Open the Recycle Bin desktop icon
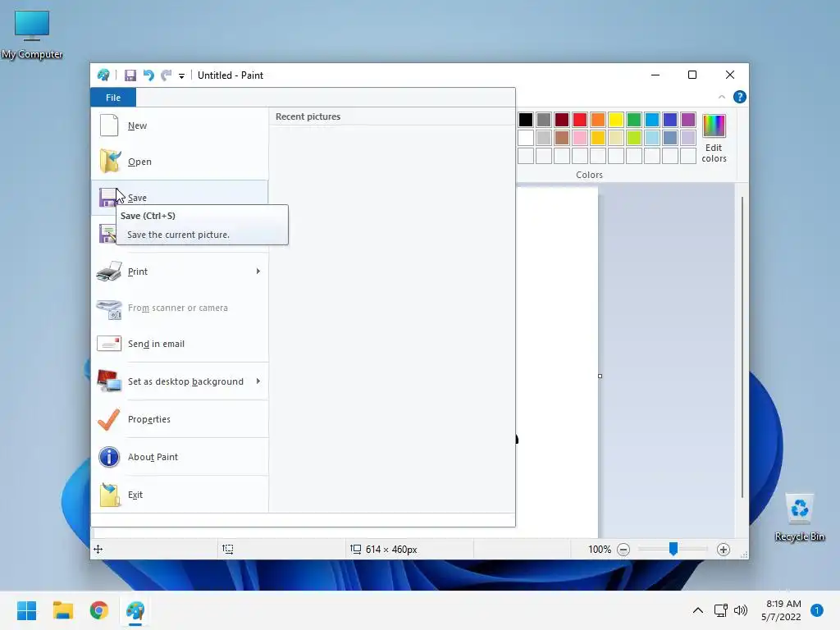 (x=800, y=518)
